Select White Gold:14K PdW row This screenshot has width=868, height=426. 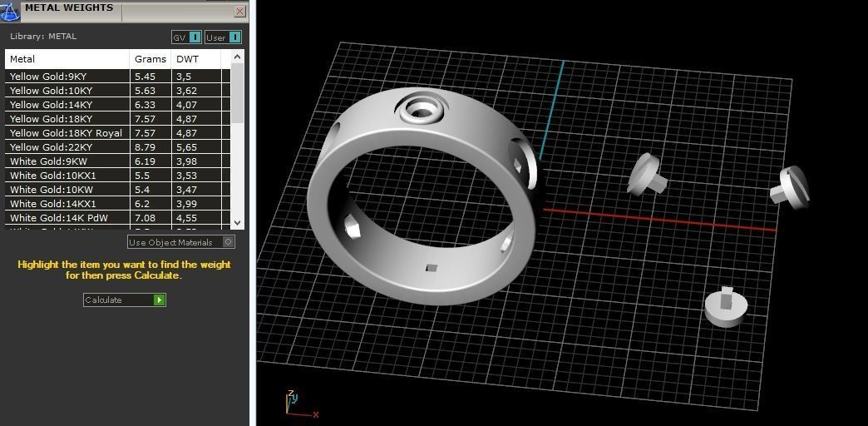pyautogui.click(x=117, y=218)
